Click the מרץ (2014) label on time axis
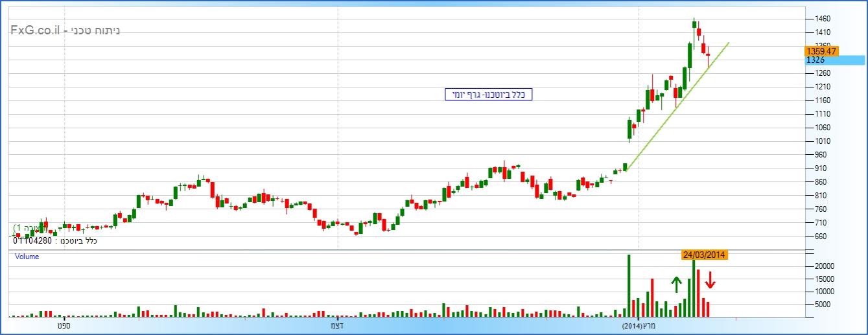The height and width of the screenshot is (335, 868). (638, 325)
